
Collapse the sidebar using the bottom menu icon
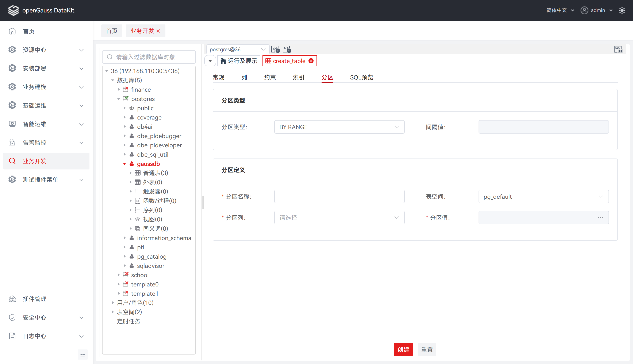[83, 355]
